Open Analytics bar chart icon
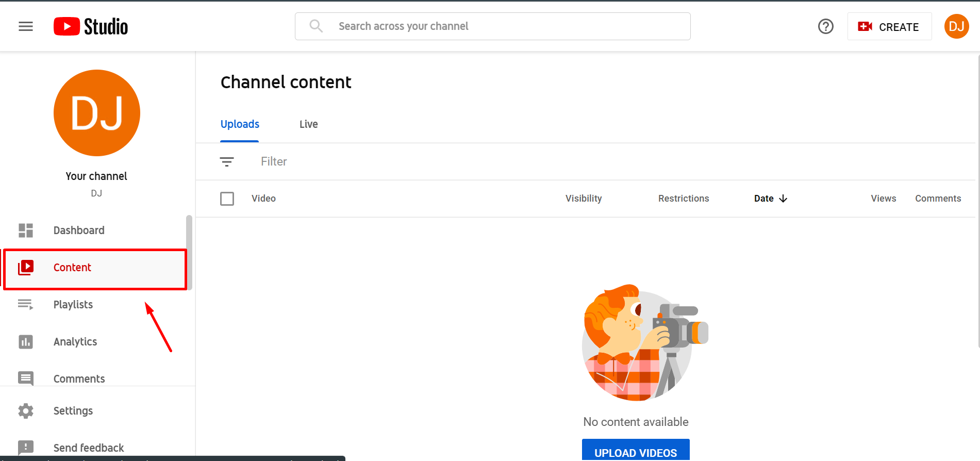The height and width of the screenshot is (461, 980). (26, 342)
